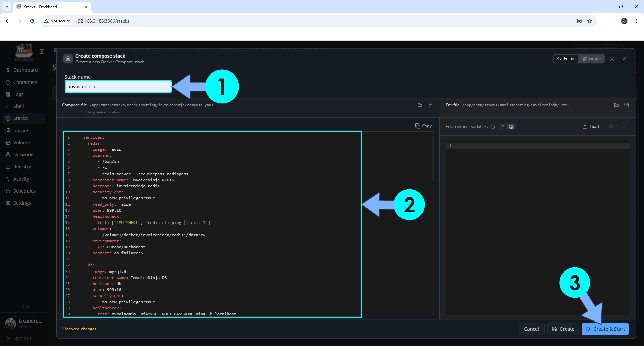Viewport: 644px width, 346px height.
Task: Click the "image: mysql:8" line
Action: point(109,271)
